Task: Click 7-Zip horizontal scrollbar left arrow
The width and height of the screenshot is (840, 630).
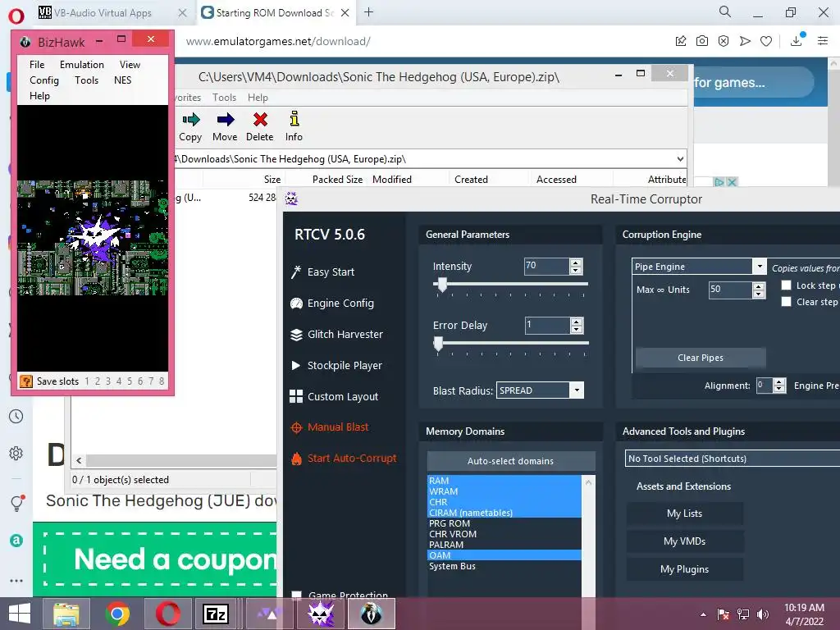Action: pyautogui.click(x=79, y=460)
